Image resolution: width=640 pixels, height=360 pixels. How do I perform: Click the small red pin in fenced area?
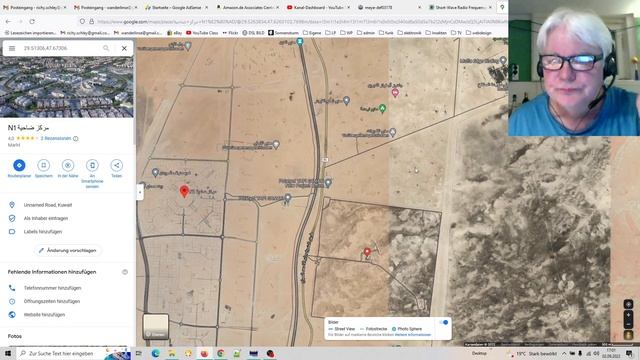pyautogui.click(x=367, y=252)
